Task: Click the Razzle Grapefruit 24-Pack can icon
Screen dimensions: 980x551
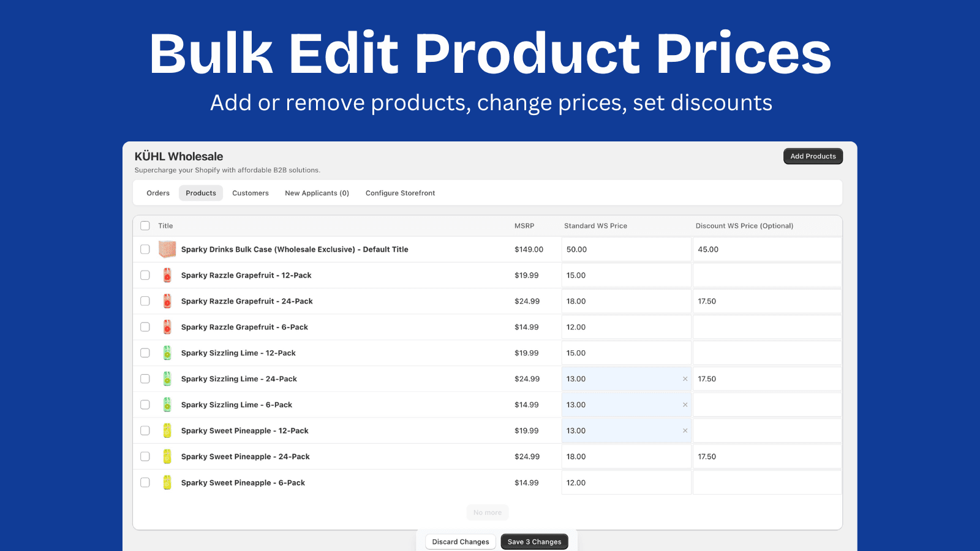Action: [x=167, y=301]
